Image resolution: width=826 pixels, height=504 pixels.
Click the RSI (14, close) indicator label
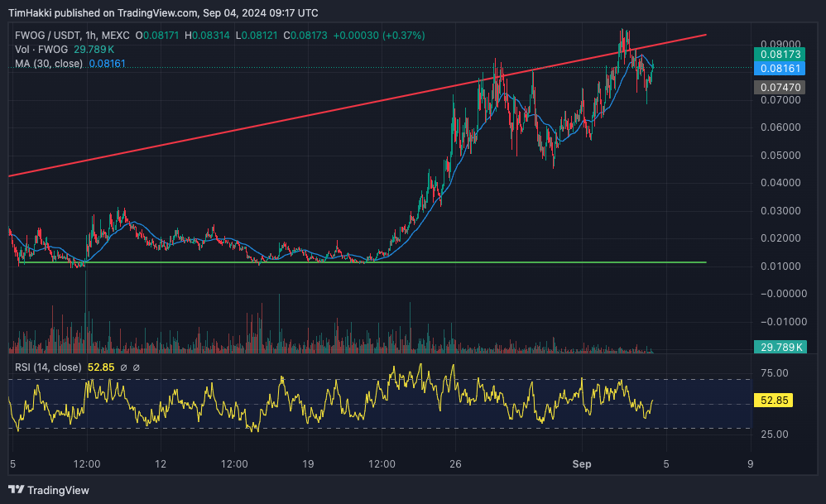48,367
